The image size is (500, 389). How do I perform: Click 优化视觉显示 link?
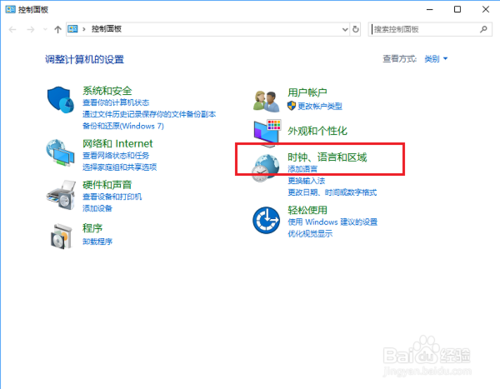[x=310, y=233]
